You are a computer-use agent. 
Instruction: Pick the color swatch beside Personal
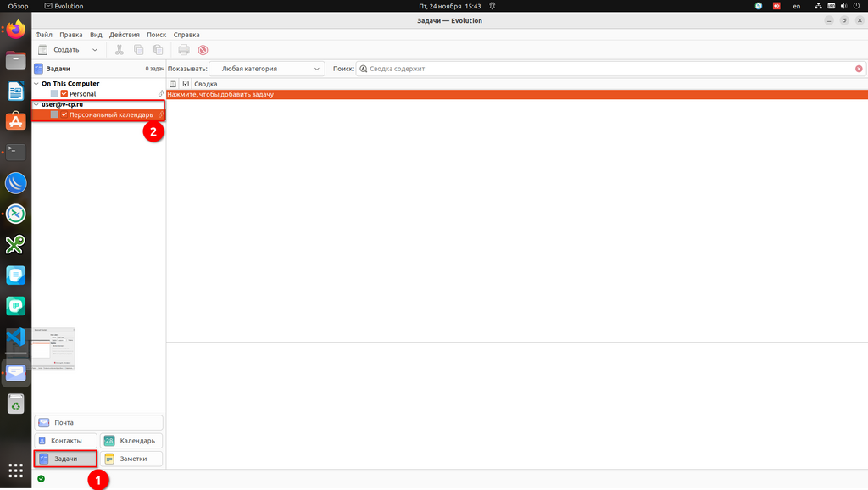click(54, 94)
